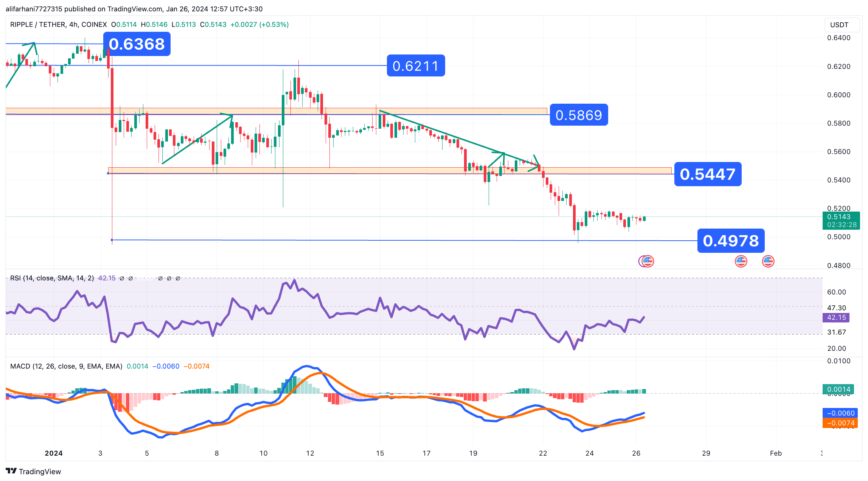Click the rightmost US flag economic event icon
The image size is (868, 481).
pyautogui.click(x=768, y=261)
